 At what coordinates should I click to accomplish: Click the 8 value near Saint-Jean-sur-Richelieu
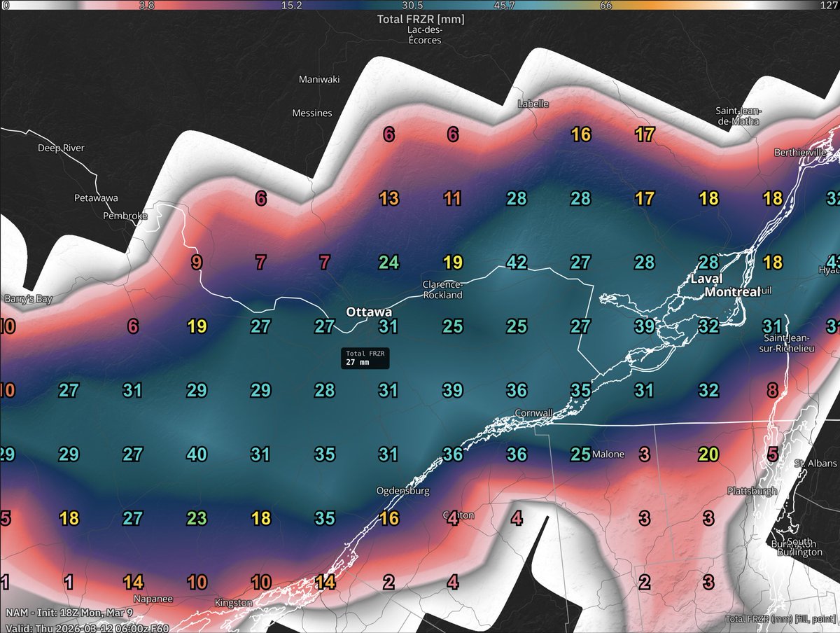coord(772,391)
